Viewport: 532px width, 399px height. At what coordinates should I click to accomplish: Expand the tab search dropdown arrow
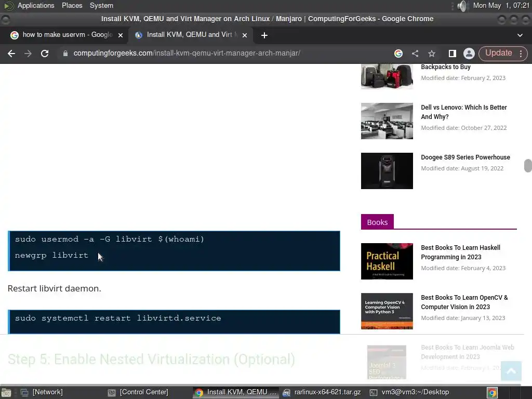[520, 35]
